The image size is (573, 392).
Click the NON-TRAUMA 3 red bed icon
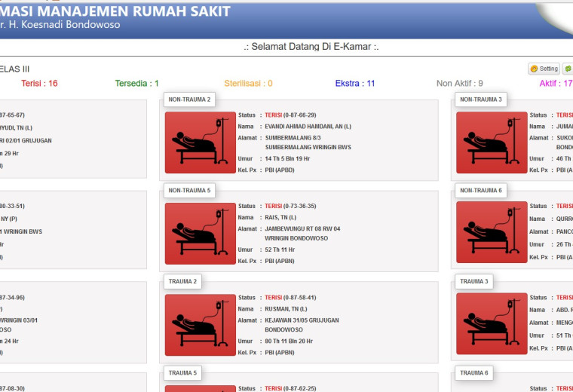coord(492,142)
